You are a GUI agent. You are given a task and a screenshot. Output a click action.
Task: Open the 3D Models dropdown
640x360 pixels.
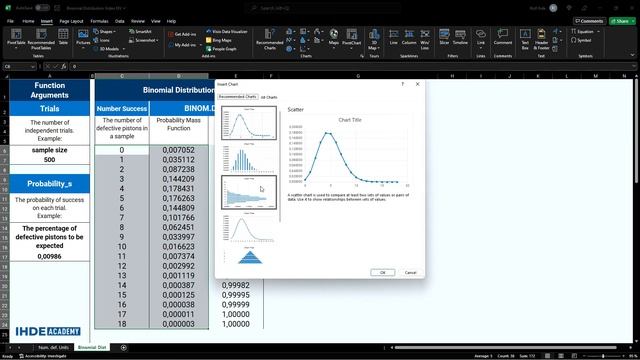pyautogui.click(x=109, y=49)
